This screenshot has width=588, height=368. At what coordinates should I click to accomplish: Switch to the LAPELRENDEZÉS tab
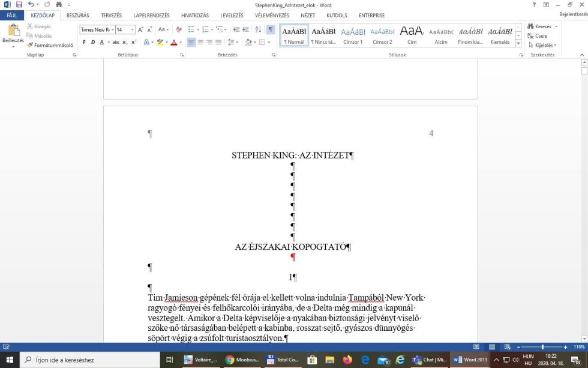click(x=151, y=16)
